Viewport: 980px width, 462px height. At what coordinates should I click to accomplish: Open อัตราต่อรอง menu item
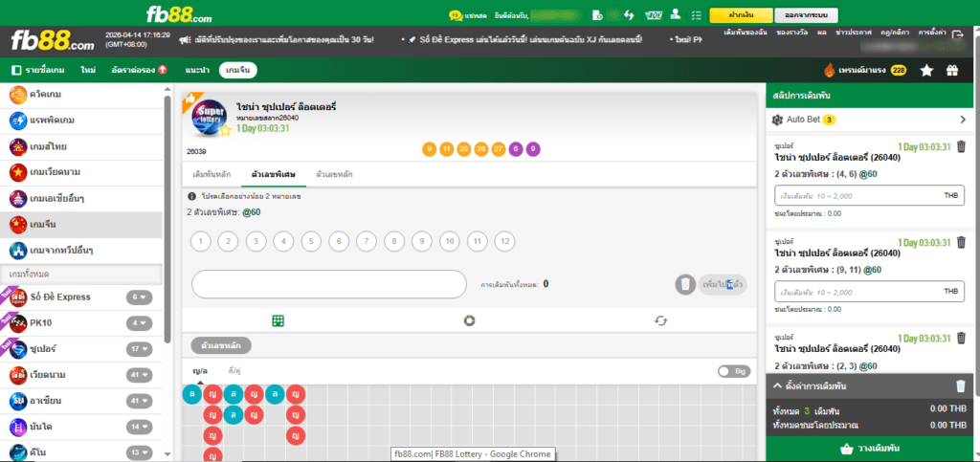(140, 71)
